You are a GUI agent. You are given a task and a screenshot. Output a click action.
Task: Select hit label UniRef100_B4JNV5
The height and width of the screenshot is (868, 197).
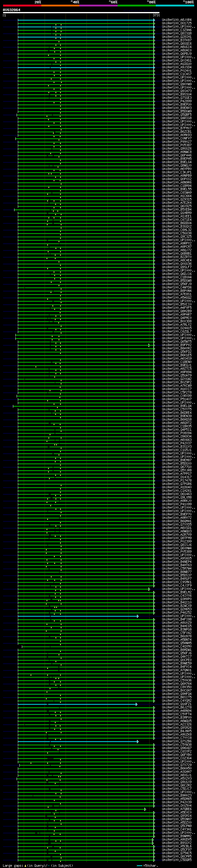[x=177, y=731]
